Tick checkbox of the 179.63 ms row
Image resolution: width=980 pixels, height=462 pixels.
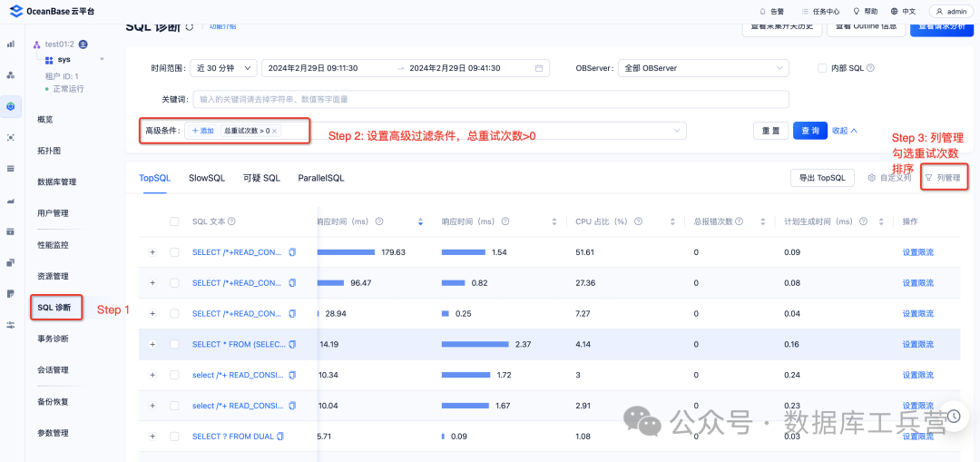point(174,252)
